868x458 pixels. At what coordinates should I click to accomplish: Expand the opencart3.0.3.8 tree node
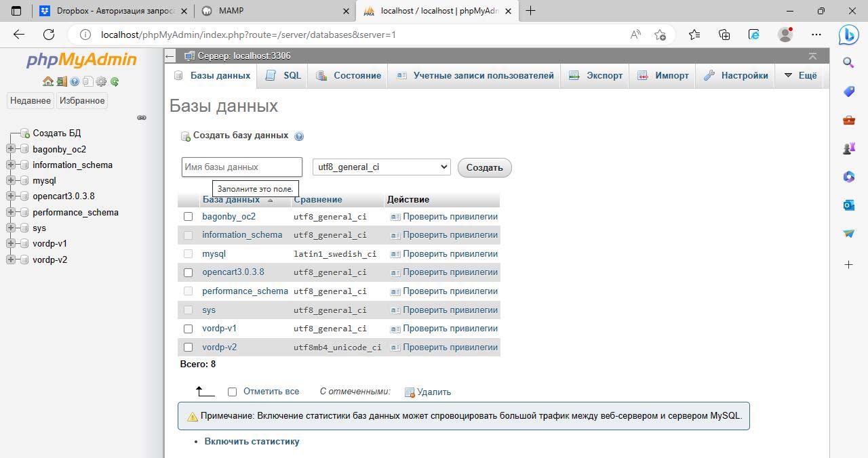point(11,196)
